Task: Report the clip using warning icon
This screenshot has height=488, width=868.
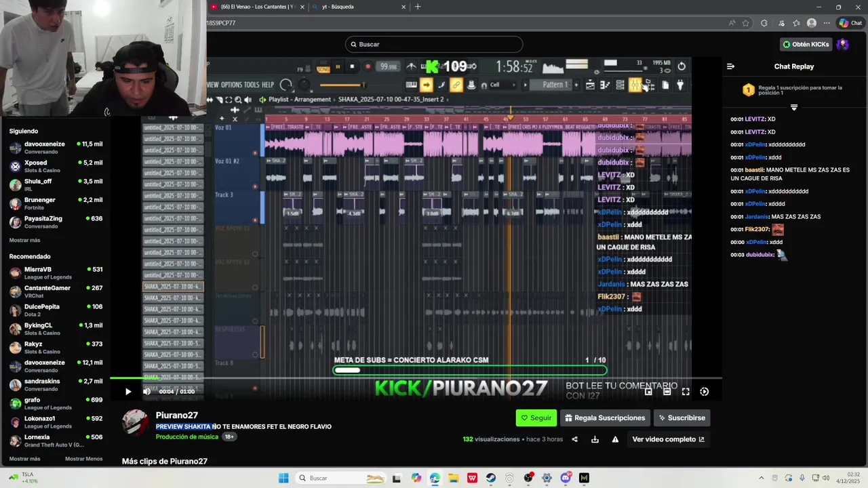Action: click(615, 439)
